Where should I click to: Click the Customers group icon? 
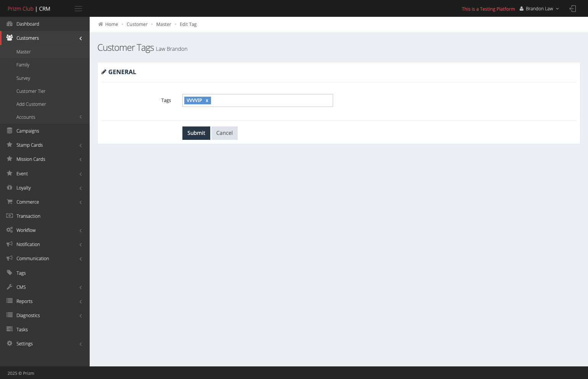pos(10,38)
